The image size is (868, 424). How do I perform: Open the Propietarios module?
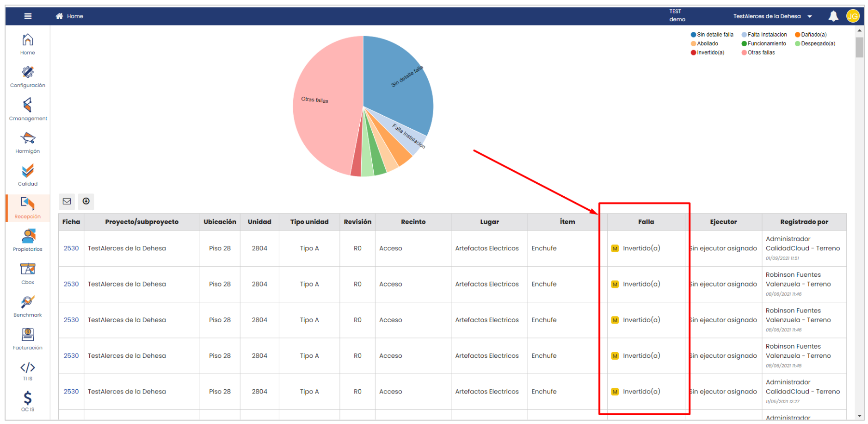tap(28, 241)
